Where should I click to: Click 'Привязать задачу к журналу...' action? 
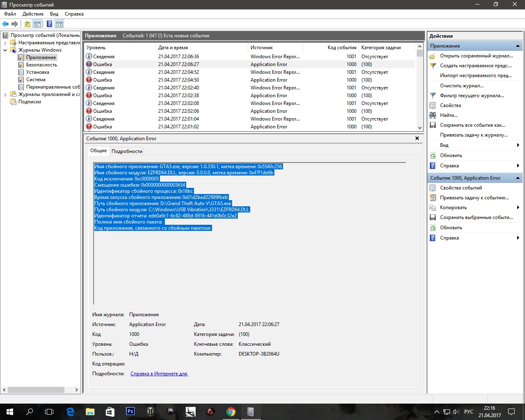(474, 135)
